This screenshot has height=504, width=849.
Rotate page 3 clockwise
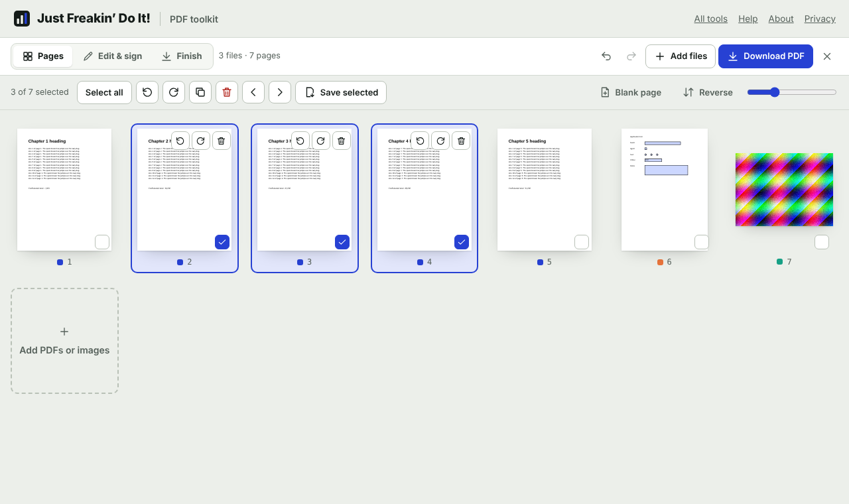(321, 141)
